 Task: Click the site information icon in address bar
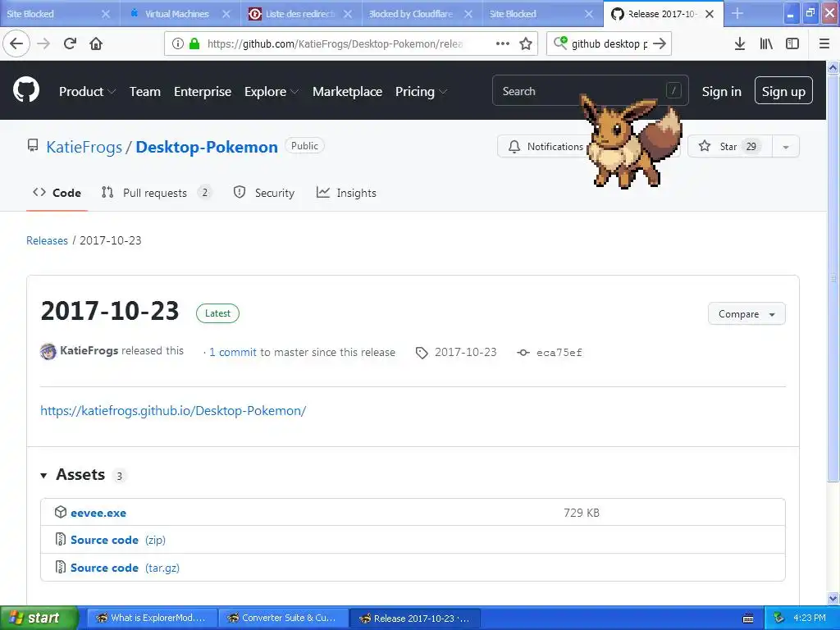click(178, 43)
